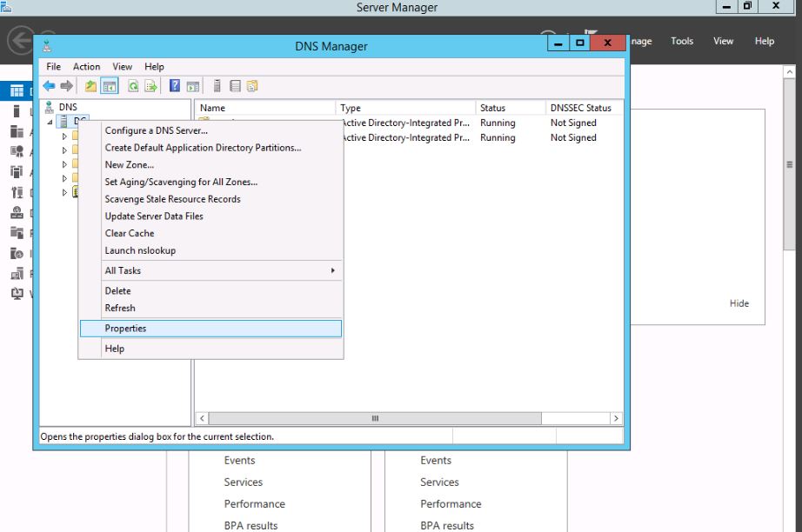The image size is (802, 532).
Task: Select the DNS root node icon in tree
Action: pyautogui.click(x=50, y=107)
